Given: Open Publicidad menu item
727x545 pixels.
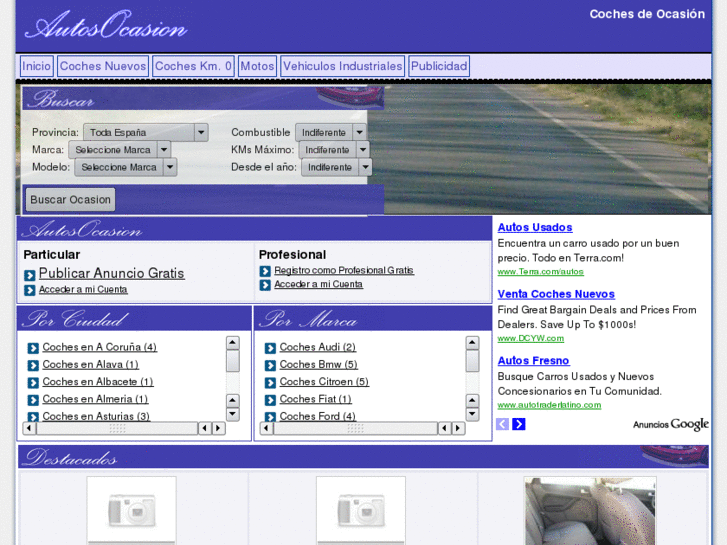Looking at the screenshot, I should tap(439, 66).
